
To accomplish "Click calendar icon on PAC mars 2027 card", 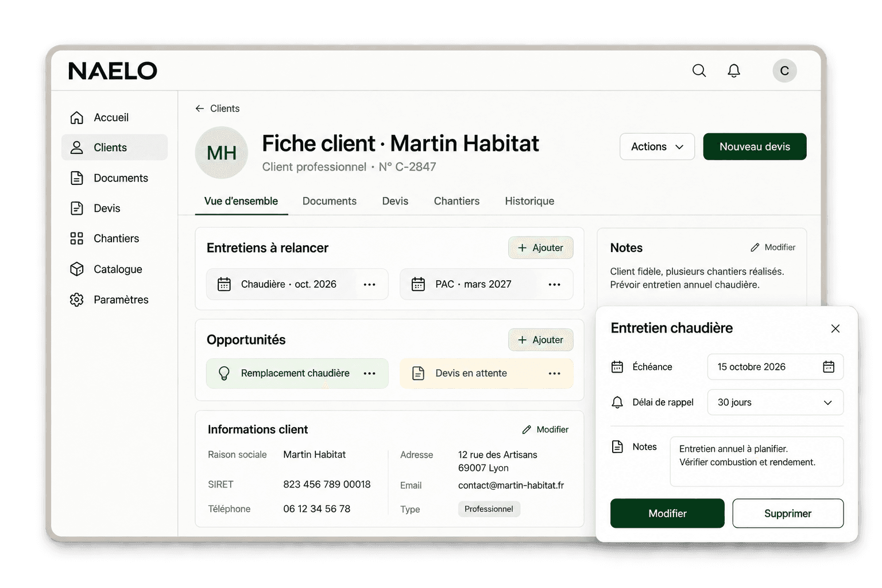I will tap(418, 284).
